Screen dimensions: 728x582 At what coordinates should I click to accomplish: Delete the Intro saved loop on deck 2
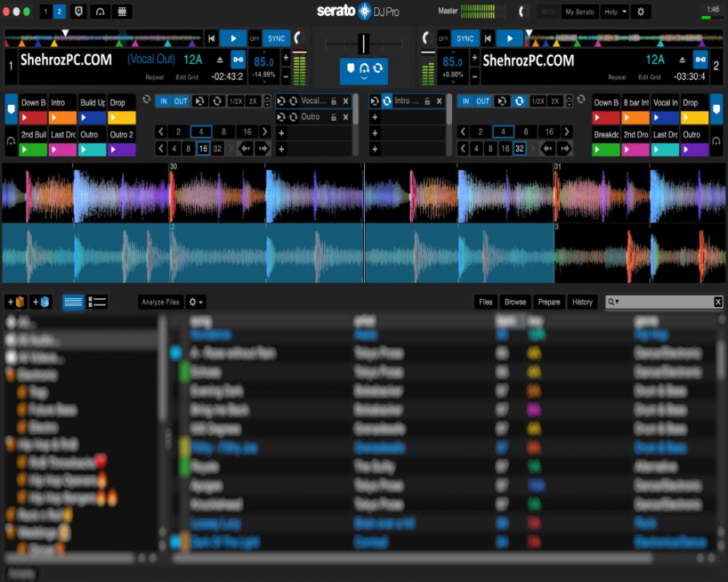[x=438, y=102]
